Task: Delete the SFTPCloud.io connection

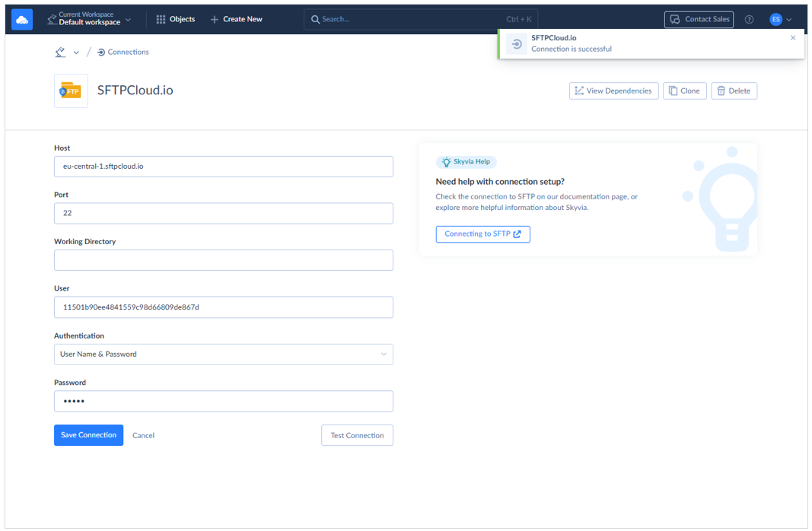Action: point(734,91)
